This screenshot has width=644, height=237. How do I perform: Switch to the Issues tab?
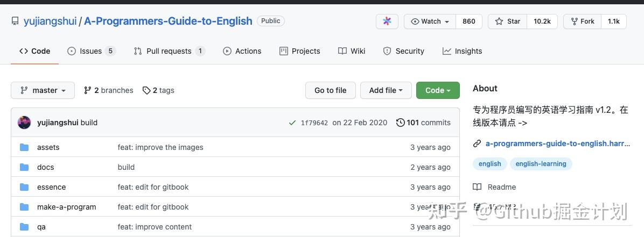click(90, 51)
